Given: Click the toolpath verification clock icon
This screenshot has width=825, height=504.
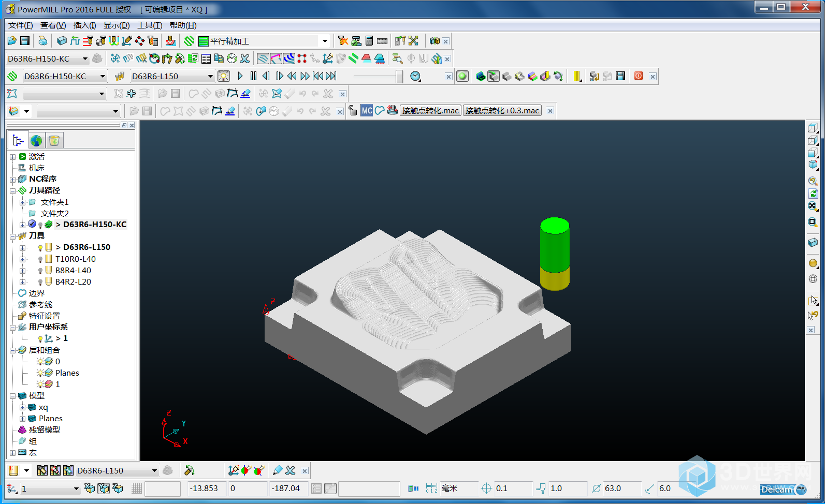Looking at the screenshot, I should 232,58.
